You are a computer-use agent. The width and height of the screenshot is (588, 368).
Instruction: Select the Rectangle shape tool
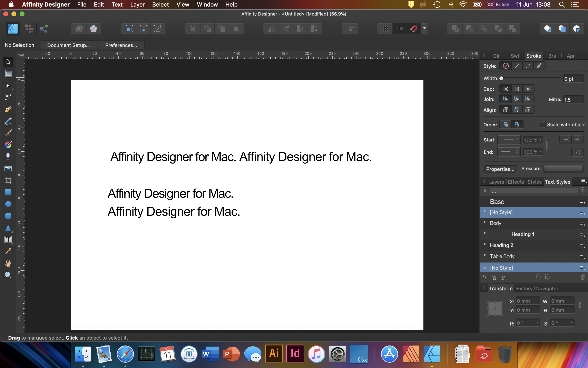coord(8,192)
